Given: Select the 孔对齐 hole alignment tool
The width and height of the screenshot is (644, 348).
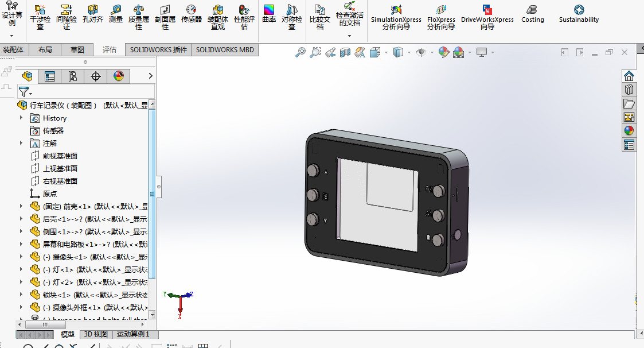Looking at the screenshot, I should (x=93, y=14).
